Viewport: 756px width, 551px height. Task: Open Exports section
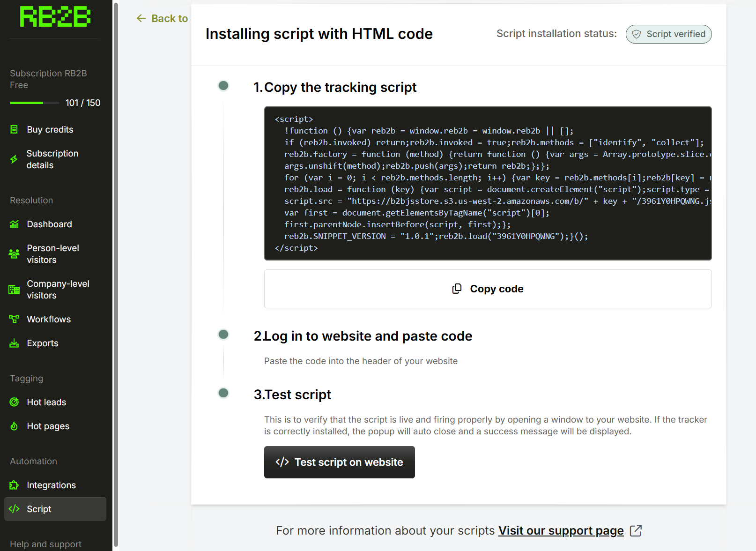pyautogui.click(x=55, y=343)
